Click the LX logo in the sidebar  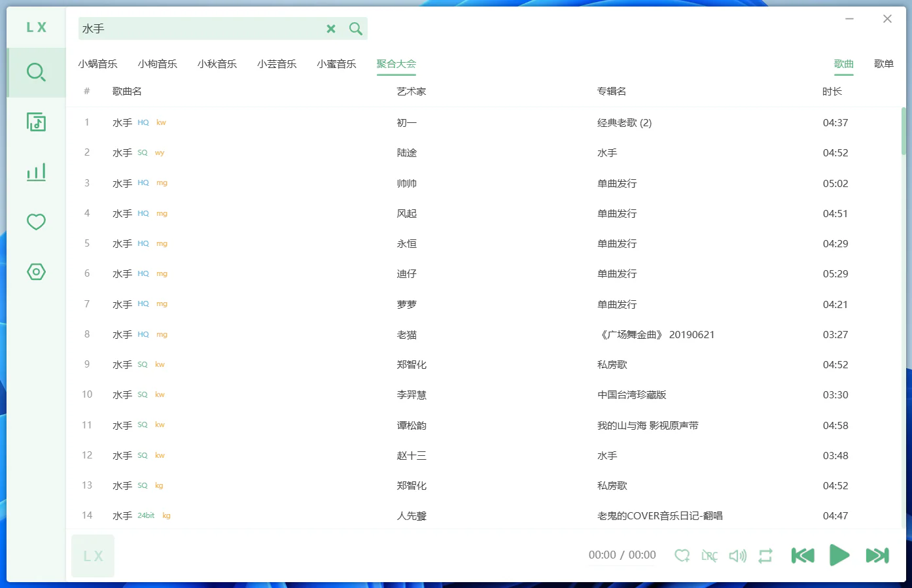tap(36, 27)
